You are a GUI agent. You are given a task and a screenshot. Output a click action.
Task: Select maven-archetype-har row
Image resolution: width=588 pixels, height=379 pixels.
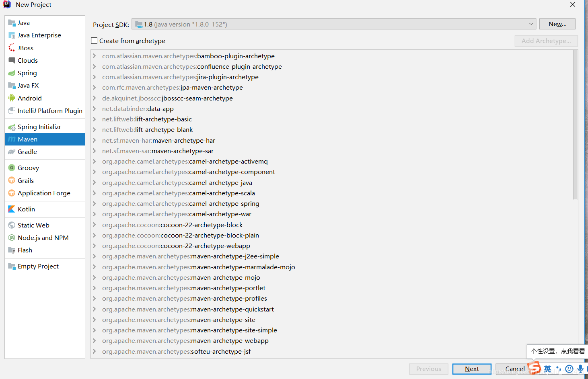[x=332, y=140]
